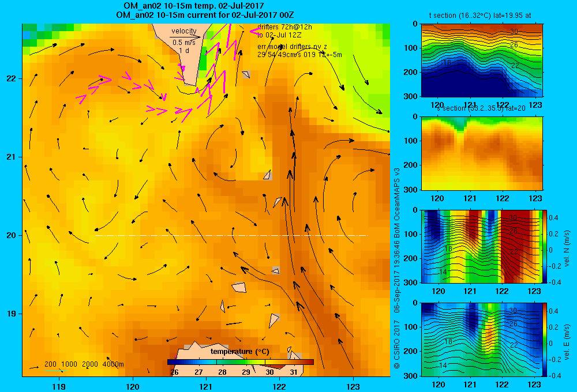This screenshot has height=392, width=577.
Task: Click the '0.5 m/s' scale label
Action: [x=184, y=43]
